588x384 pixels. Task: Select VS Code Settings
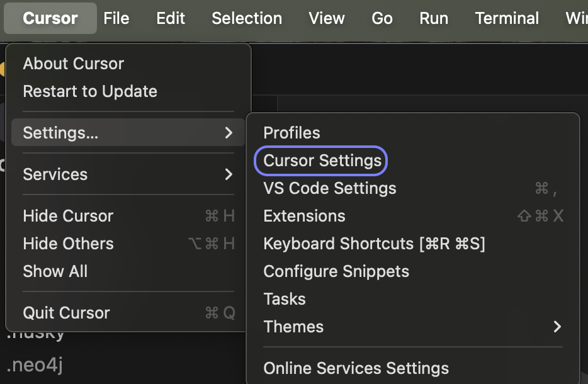(x=330, y=188)
